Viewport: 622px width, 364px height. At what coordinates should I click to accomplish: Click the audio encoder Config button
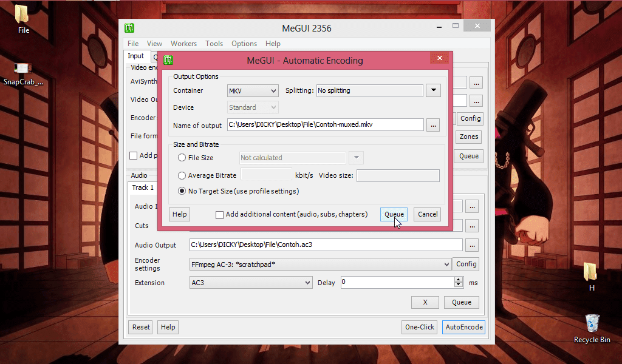click(466, 264)
